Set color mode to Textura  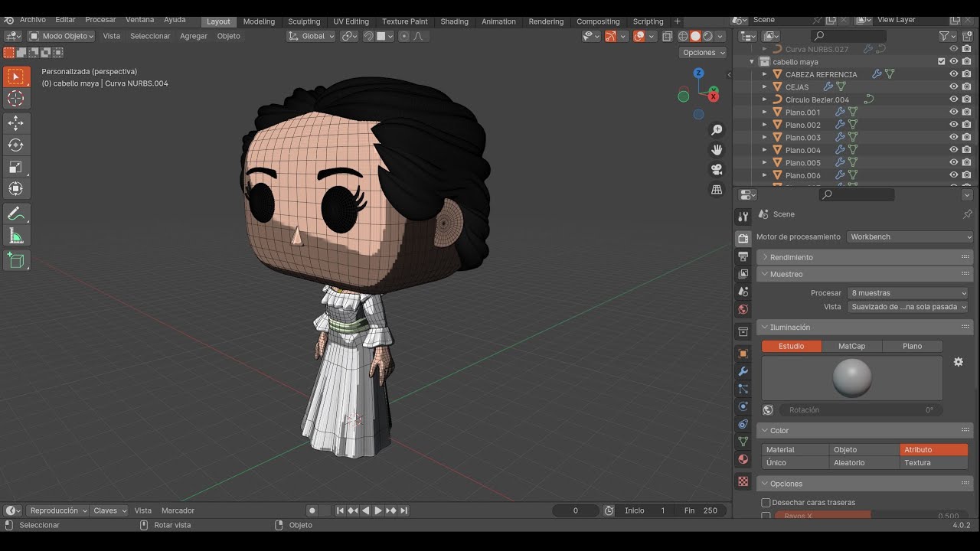[x=934, y=463]
